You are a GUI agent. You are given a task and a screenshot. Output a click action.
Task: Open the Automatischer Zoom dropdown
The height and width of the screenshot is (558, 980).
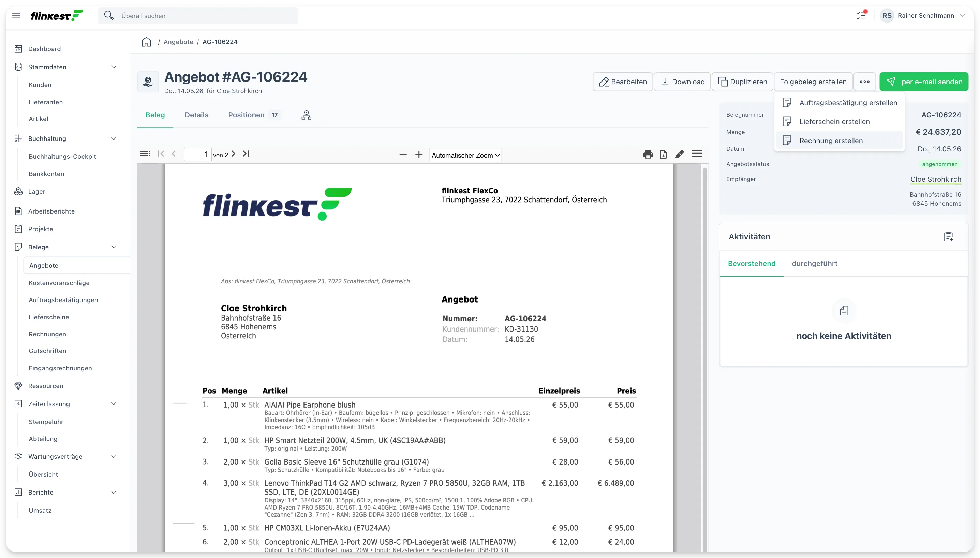pyautogui.click(x=465, y=155)
